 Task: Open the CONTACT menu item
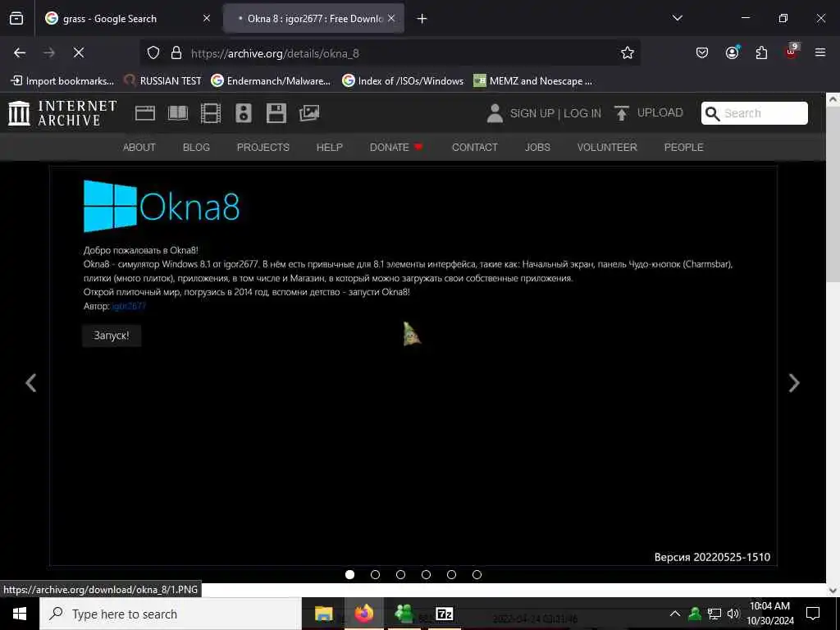475,148
